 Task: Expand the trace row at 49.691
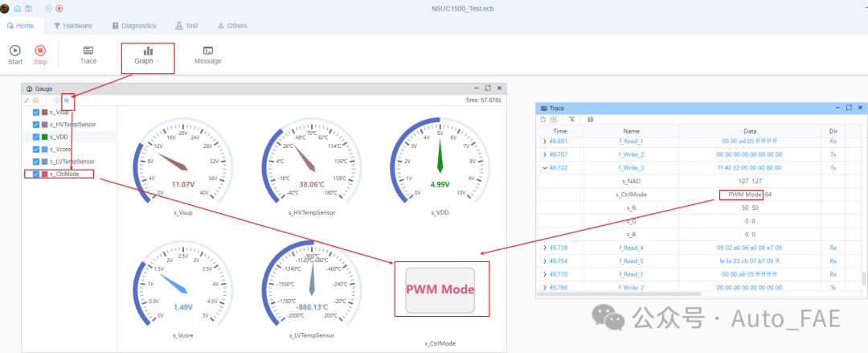tap(544, 142)
